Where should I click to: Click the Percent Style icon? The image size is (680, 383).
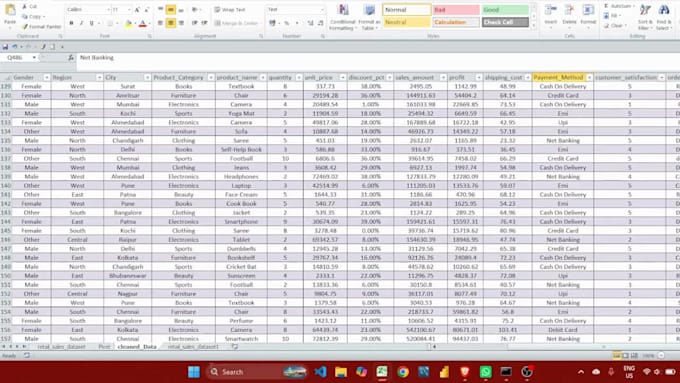287,23
